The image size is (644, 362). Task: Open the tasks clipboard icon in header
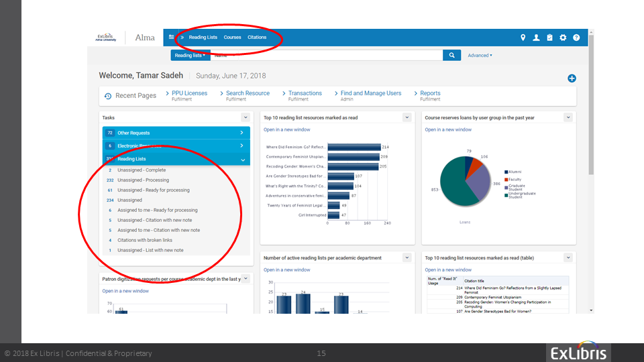pos(549,38)
